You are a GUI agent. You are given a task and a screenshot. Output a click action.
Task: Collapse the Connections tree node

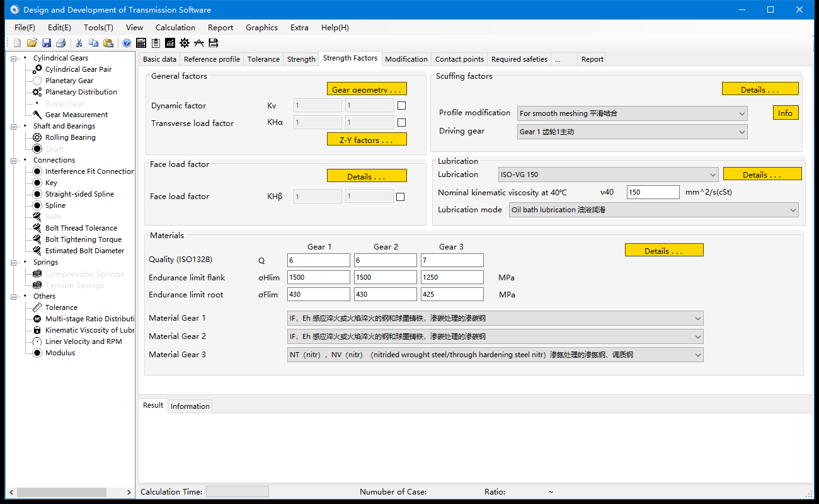tap(14, 160)
